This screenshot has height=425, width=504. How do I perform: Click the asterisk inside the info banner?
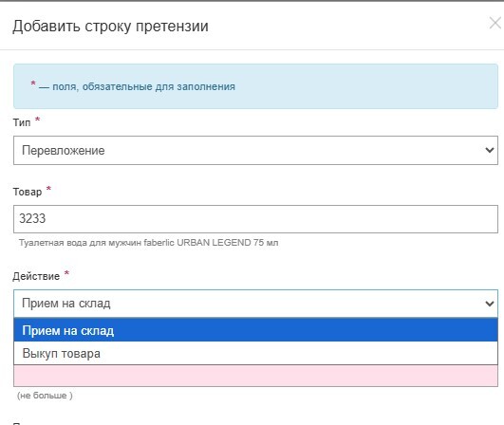[33, 83]
